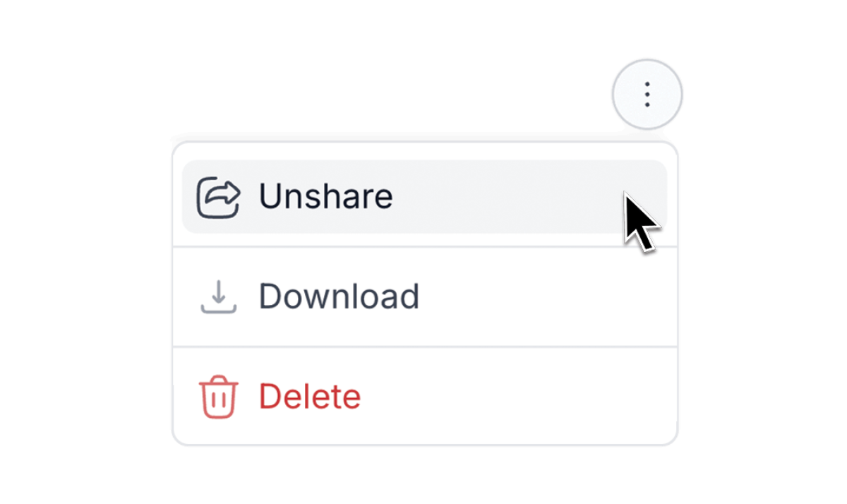This screenshot has width=847, height=504.
Task: Close the menu via the vertical ellipsis
Action: pyautogui.click(x=647, y=94)
